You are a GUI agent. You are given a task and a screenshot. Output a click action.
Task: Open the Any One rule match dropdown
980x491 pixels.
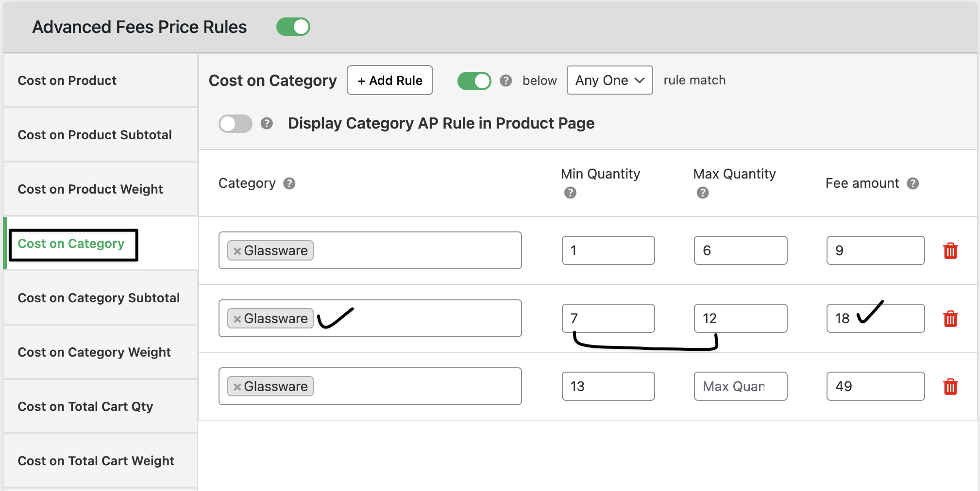609,81
